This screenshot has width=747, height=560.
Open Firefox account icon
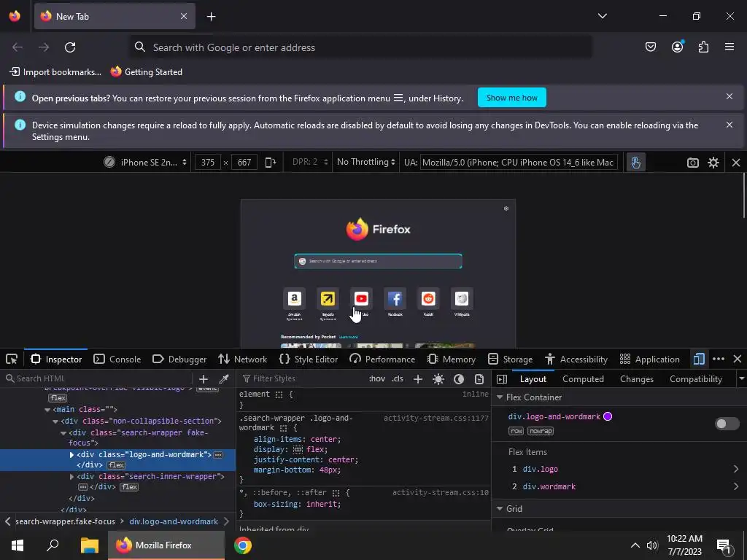[x=677, y=47]
